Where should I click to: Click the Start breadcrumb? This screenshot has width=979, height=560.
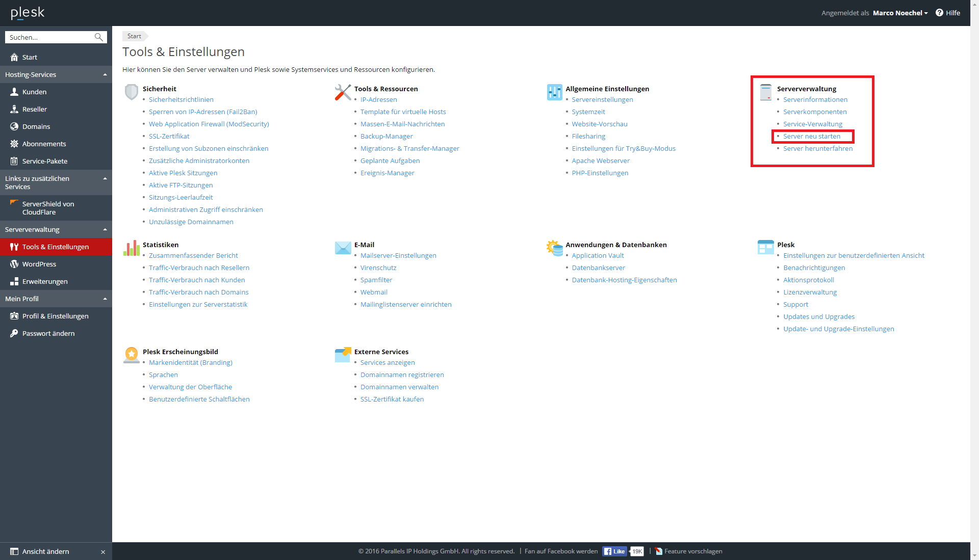point(135,36)
